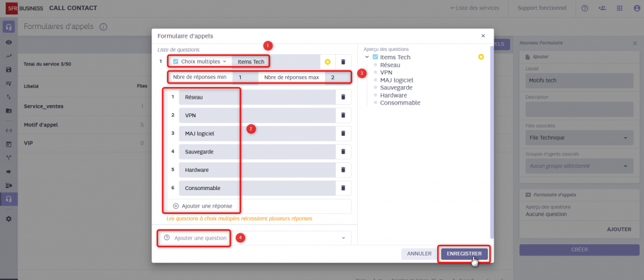Viewport: 644px width, 280px height.
Task: Click the info icon next to Formulaires d'appels
Action: [x=103, y=27]
